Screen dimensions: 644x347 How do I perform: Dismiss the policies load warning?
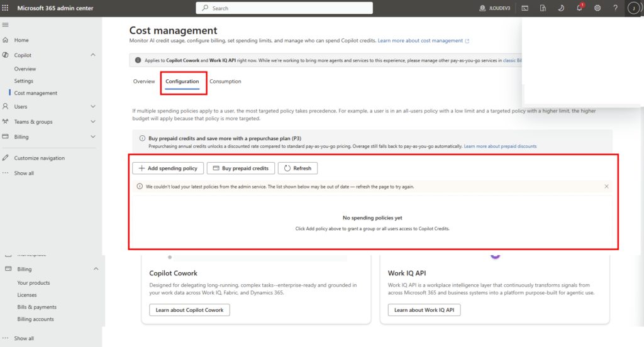click(x=607, y=187)
